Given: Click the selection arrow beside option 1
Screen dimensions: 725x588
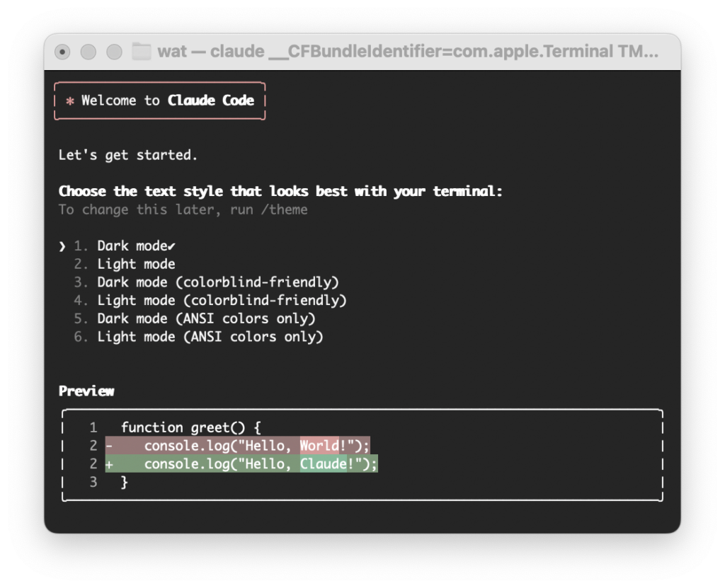Looking at the screenshot, I should point(62,246).
